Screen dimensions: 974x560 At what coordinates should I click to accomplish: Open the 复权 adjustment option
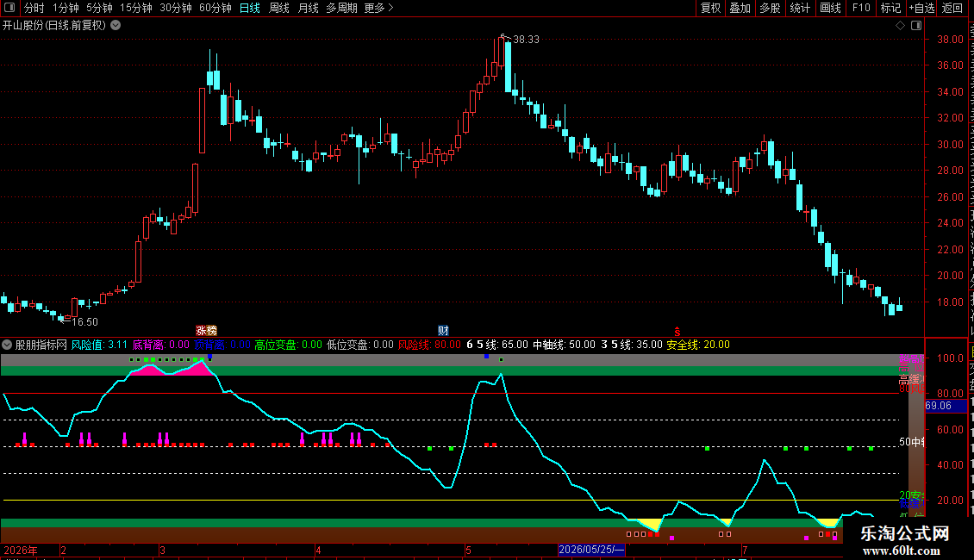[710, 8]
